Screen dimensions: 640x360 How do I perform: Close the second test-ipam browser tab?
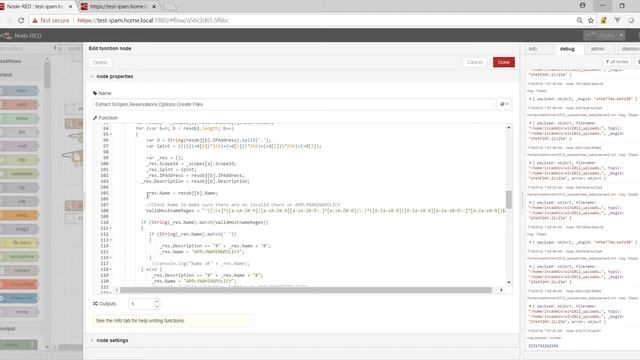(154, 7)
